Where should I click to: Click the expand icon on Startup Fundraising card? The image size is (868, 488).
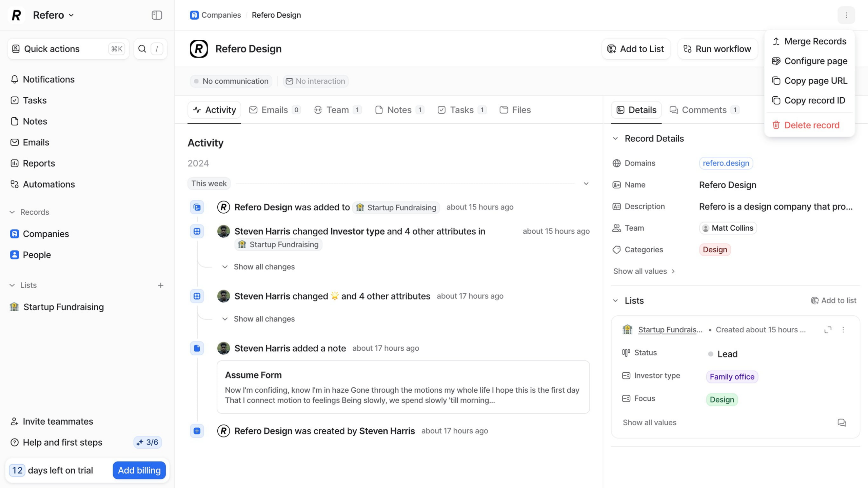(828, 330)
